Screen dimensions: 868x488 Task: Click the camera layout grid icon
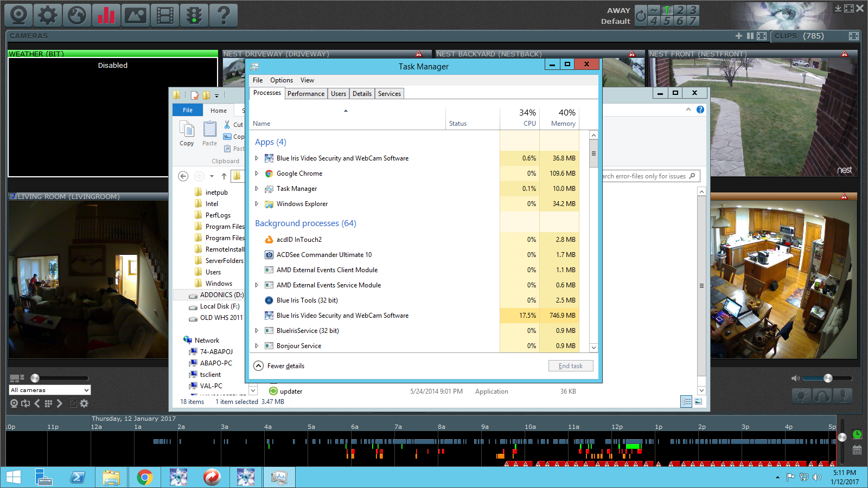(17, 378)
